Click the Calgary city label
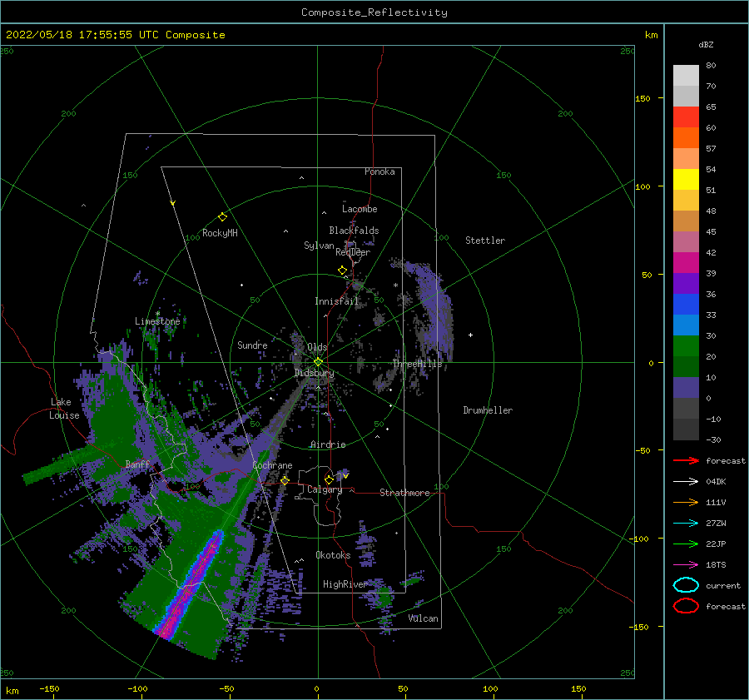749x700 pixels. (x=325, y=489)
